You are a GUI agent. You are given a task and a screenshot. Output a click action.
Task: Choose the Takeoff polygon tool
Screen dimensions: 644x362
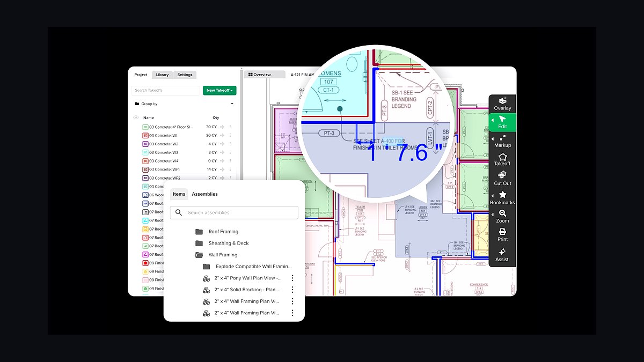click(502, 159)
